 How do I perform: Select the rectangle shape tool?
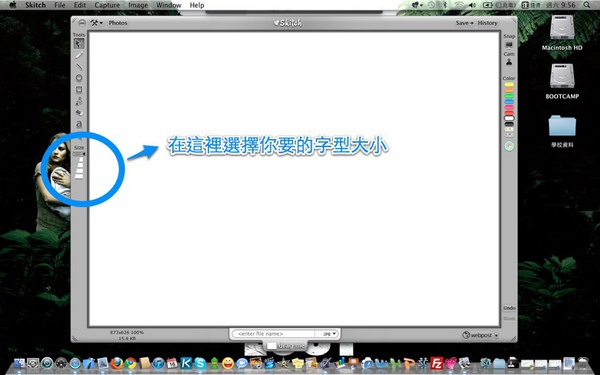click(x=79, y=90)
